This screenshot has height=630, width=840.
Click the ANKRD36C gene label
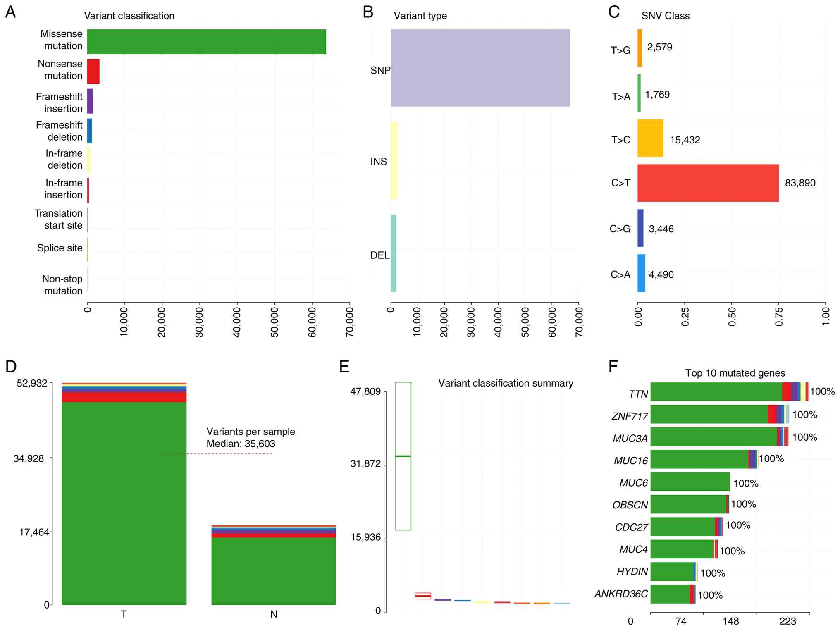pyautogui.click(x=621, y=594)
